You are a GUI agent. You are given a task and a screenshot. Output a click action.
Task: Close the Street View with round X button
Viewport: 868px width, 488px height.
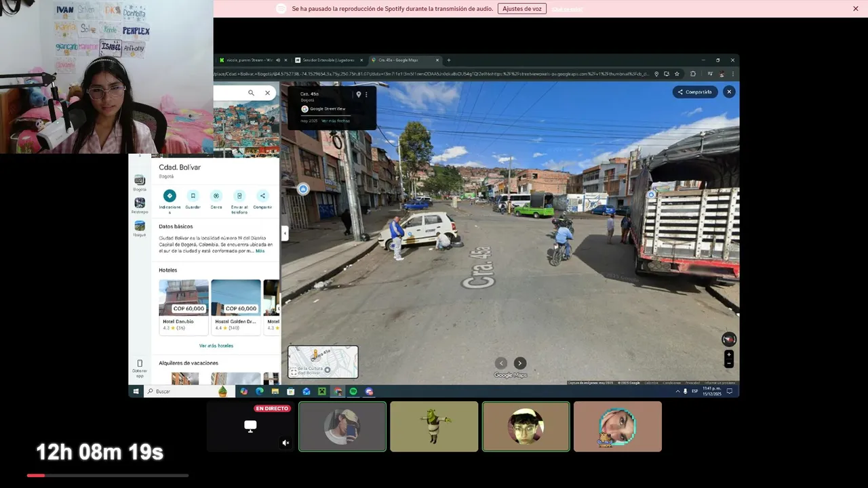pos(729,91)
